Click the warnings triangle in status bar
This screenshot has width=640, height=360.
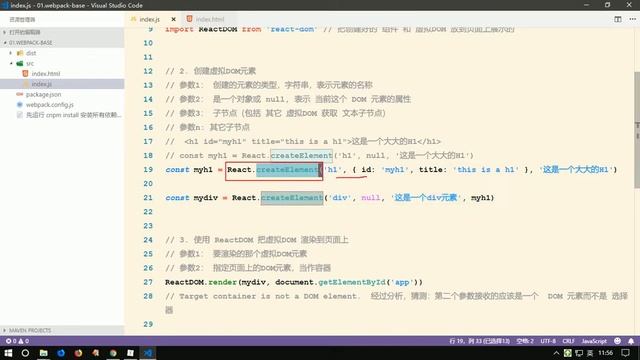[21, 341]
